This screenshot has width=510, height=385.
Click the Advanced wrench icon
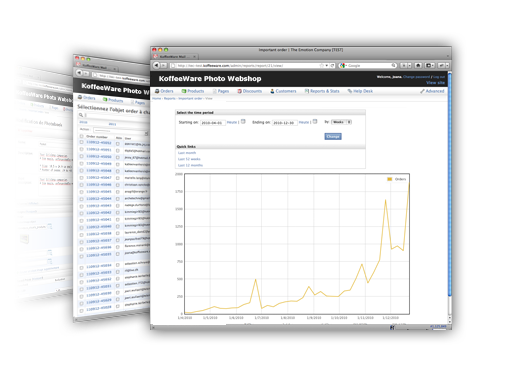click(x=422, y=91)
